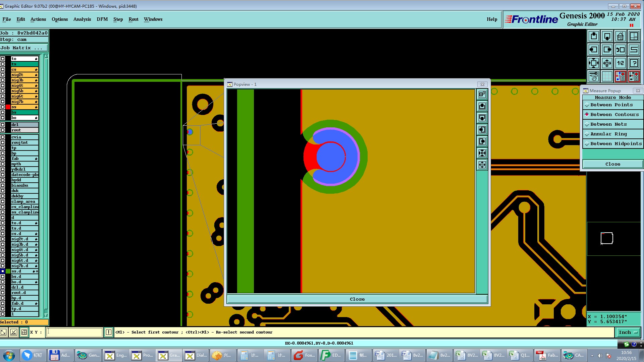This screenshot has width=644, height=362.
Task: Open the DFM menu
Action: coord(102,19)
